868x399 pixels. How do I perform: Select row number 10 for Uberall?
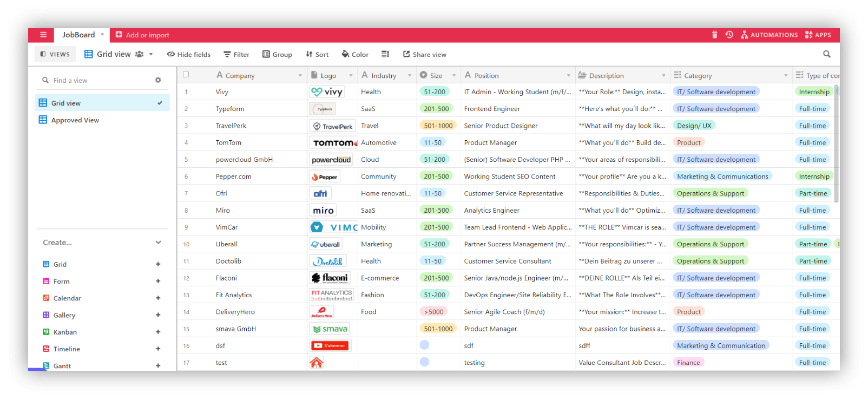[x=186, y=244]
